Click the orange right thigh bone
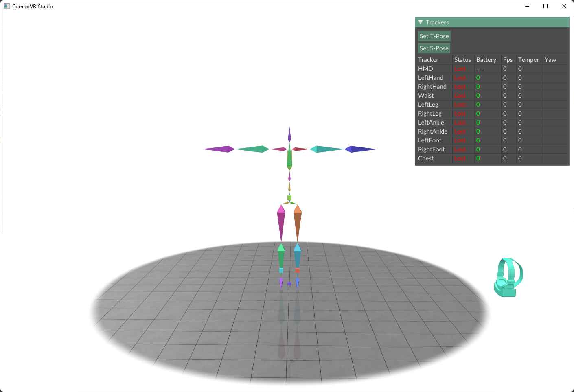 298,223
